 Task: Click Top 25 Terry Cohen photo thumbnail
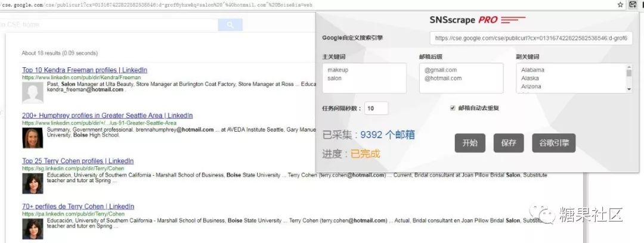[32, 183]
